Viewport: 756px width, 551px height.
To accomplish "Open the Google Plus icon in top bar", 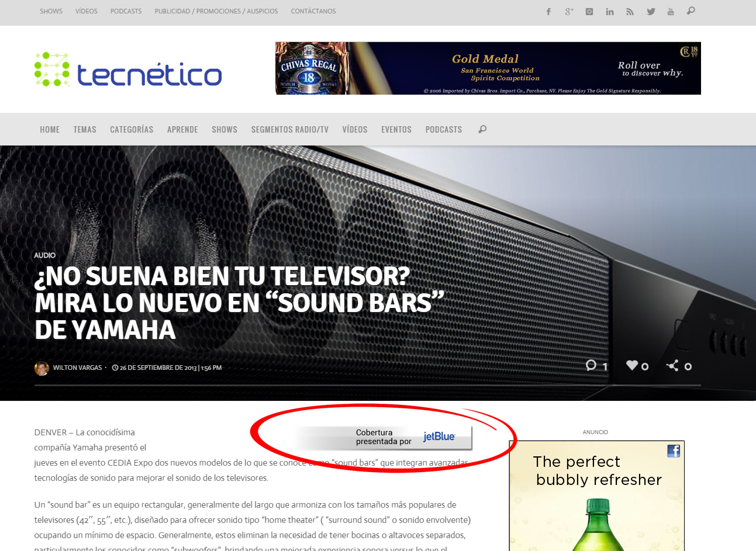I will [x=569, y=11].
